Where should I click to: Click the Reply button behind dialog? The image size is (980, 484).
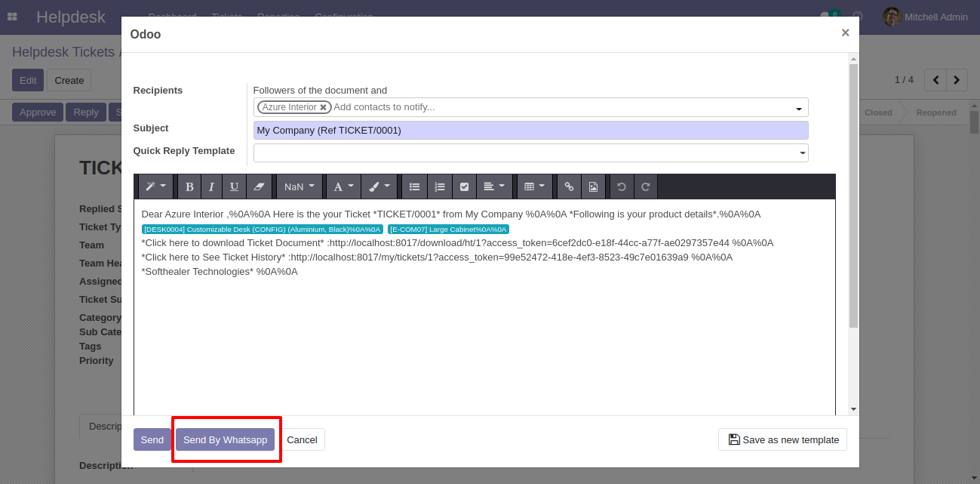pyautogui.click(x=86, y=113)
